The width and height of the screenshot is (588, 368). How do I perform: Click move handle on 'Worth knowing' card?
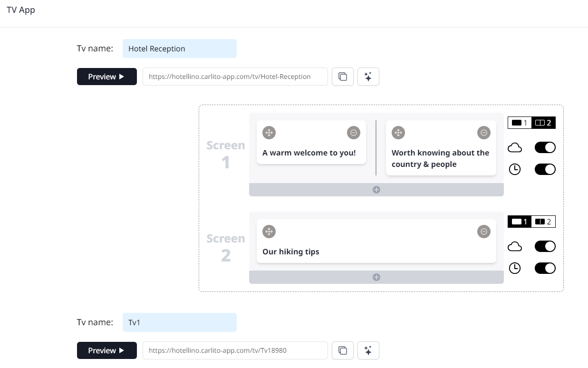[398, 133]
